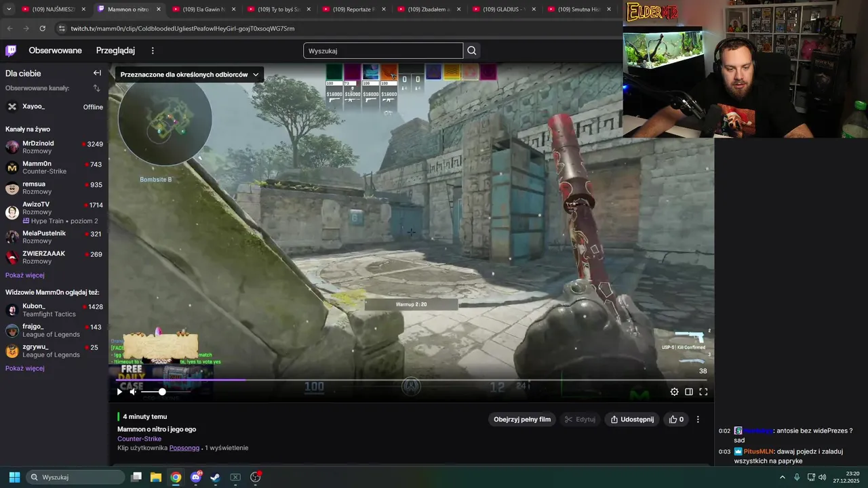Screen dimensions: 868x488
Task: Click the magnifier search button on Twitch
Action: pos(472,51)
